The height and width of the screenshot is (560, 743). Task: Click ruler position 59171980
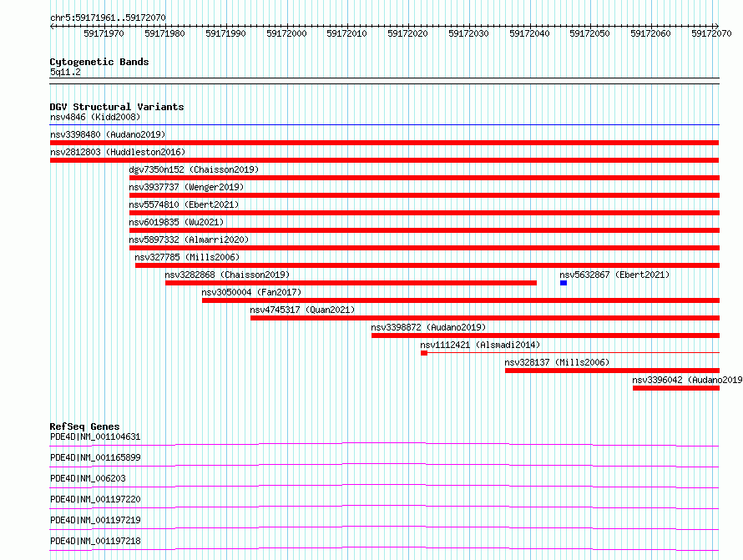164,33
